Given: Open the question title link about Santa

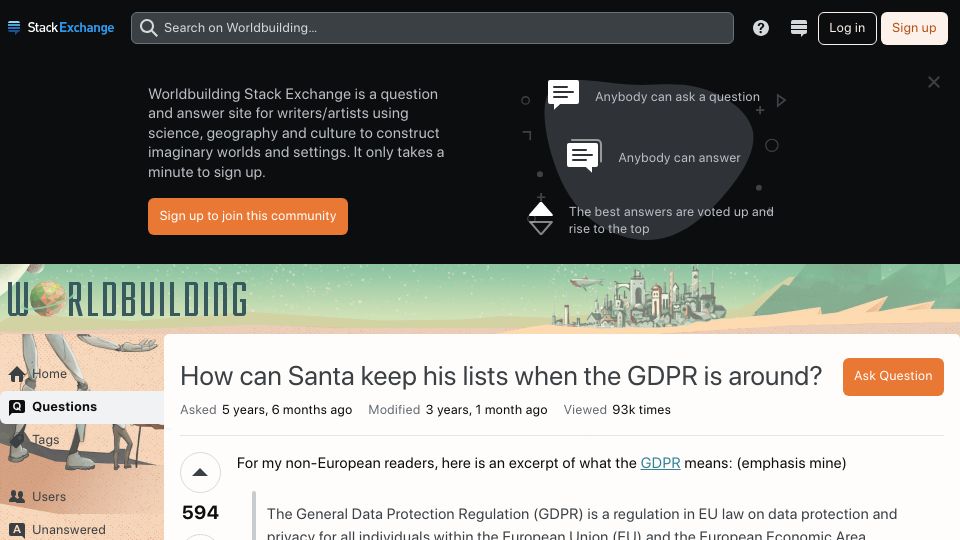Looking at the screenshot, I should pyautogui.click(x=501, y=376).
